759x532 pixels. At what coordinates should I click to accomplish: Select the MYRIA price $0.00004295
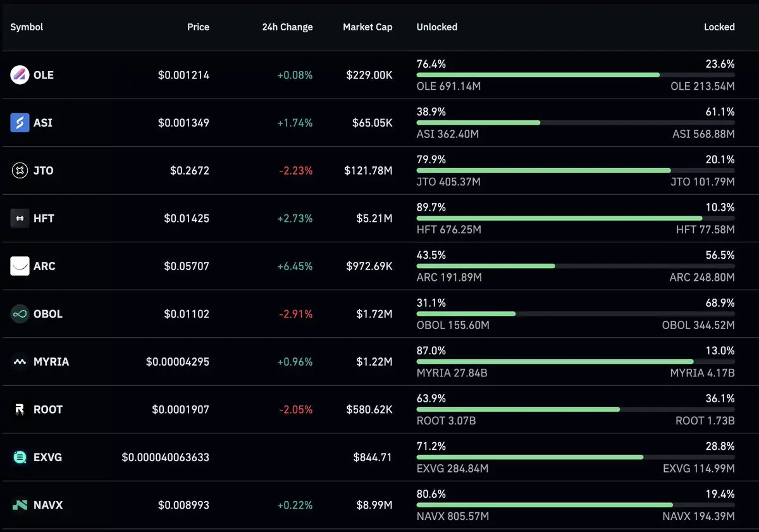(178, 362)
